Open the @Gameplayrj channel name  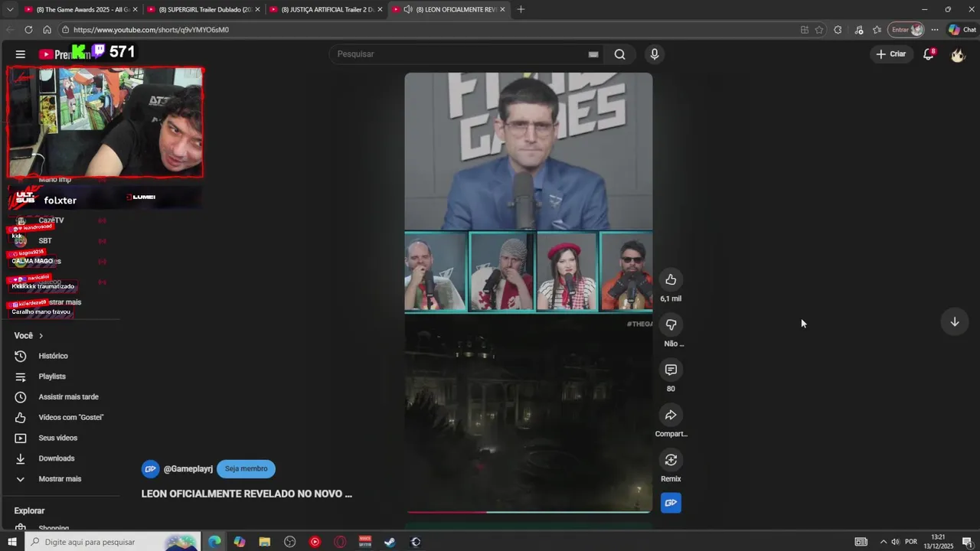pyautogui.click(x=188, y=469)
